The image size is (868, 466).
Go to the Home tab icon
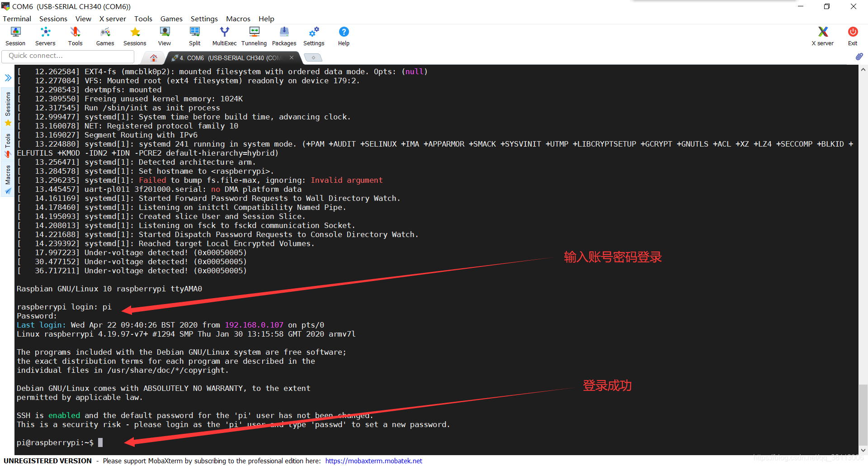click(154, 57)
